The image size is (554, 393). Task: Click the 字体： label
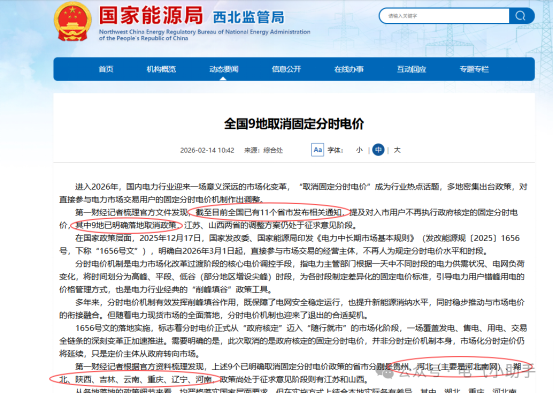[x=335, y=150]
